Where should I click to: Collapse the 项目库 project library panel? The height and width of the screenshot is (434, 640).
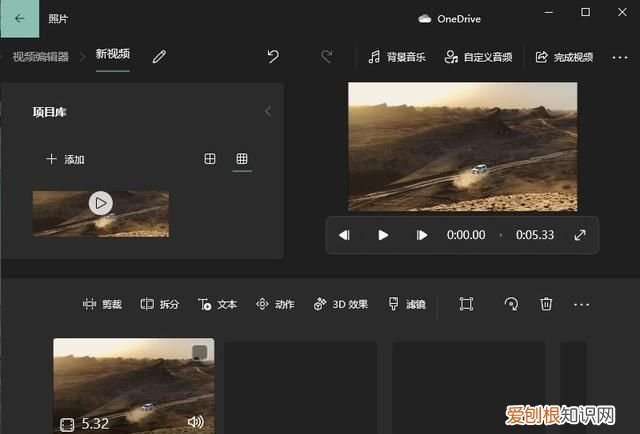(267, 112)
